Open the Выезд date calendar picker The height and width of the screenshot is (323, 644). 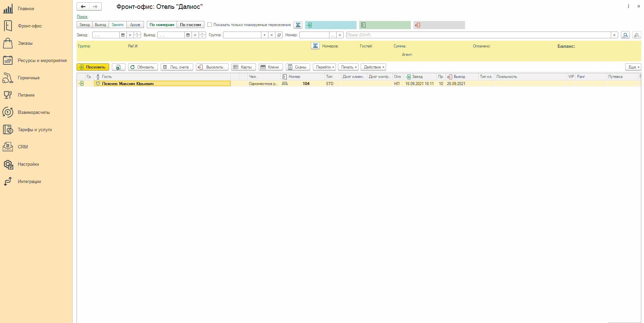tap(188, 35)
